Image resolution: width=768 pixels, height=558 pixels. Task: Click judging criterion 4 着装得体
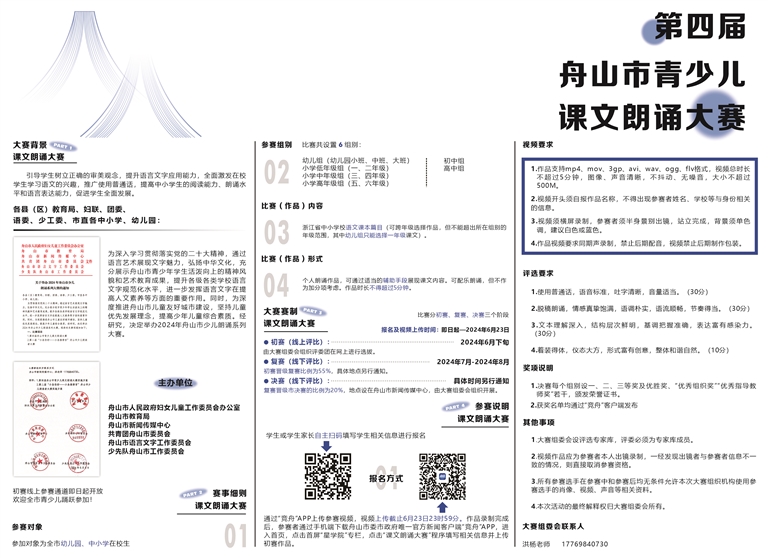pos(630,350)
